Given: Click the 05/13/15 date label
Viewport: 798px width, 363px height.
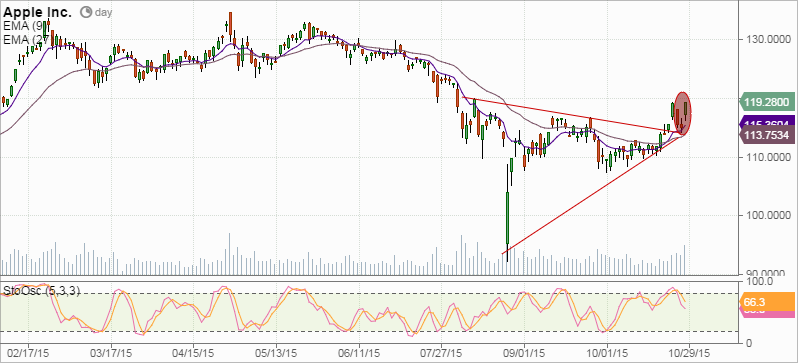Looking at the screenshot, I should pos(276,352).
